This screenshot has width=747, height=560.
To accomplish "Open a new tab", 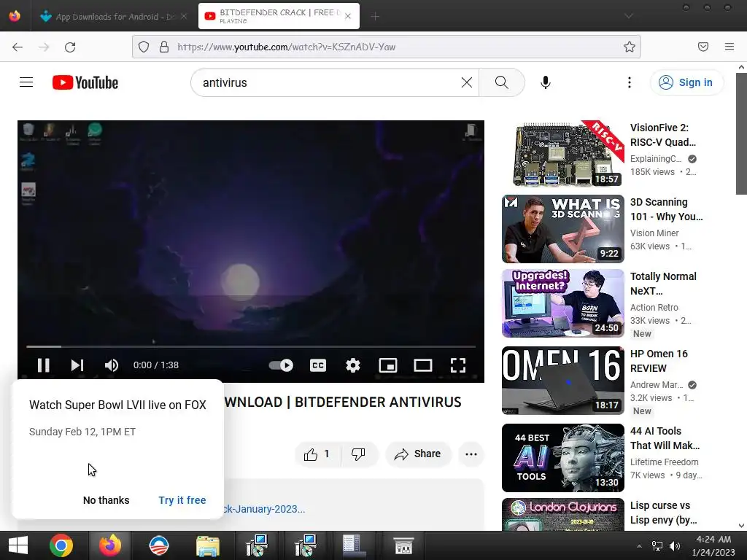I will pos(375,16).
